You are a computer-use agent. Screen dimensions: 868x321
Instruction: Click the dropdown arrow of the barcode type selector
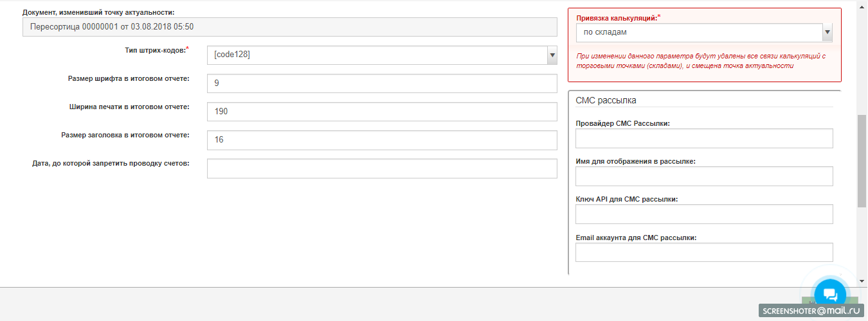coord(552,55)
